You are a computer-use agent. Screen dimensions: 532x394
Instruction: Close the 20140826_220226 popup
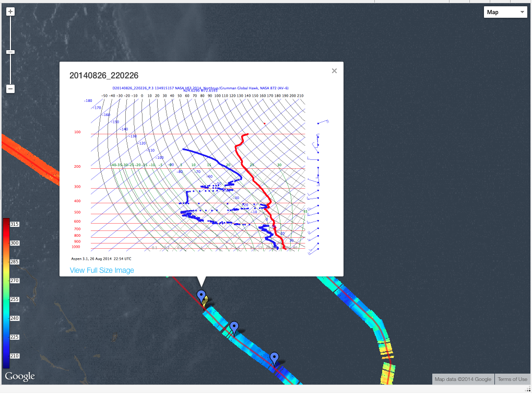click(x=334, y=71)
